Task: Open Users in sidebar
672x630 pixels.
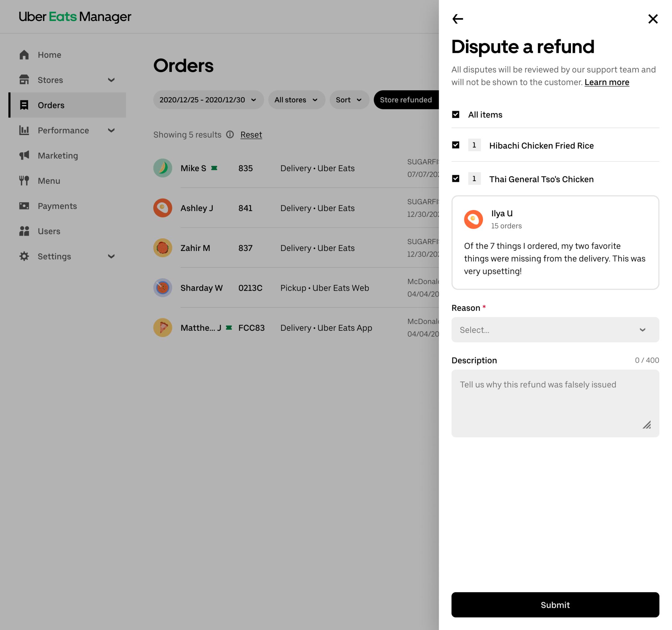Action: point(67,231)
